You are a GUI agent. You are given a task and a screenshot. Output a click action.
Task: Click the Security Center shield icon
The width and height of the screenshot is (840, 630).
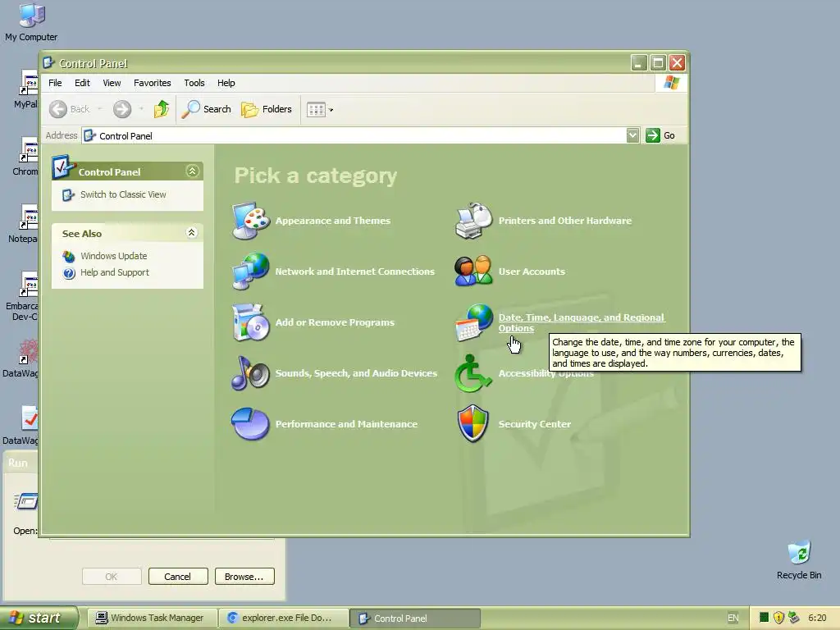[x=473, y=424]
